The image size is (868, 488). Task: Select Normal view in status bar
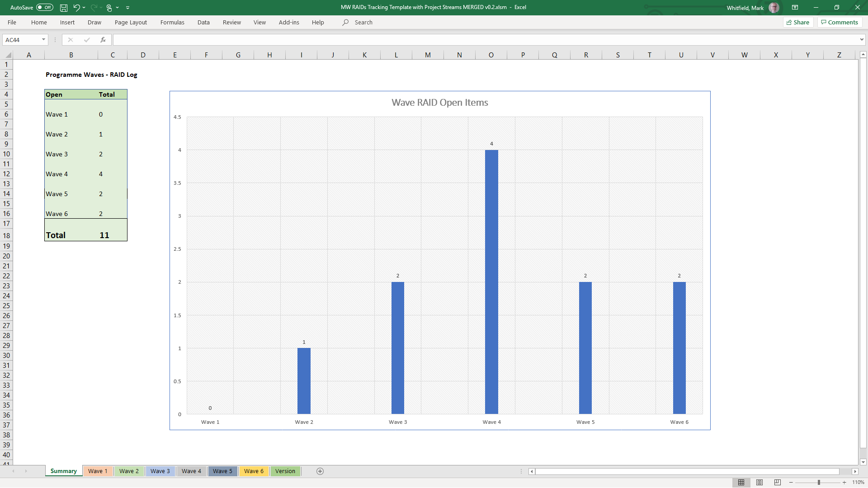741,483
